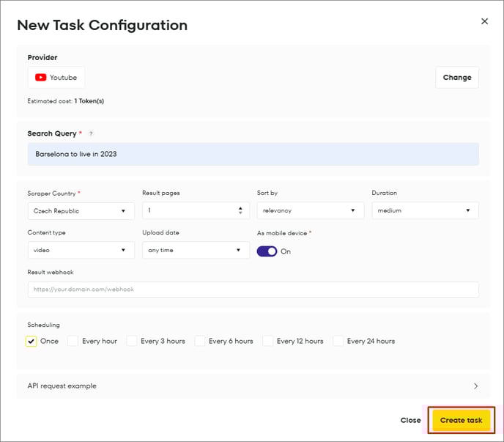The image size is (504, 442).
Task: Tick the Every 24 hours checkbox
Action: [x=338, y=341]
